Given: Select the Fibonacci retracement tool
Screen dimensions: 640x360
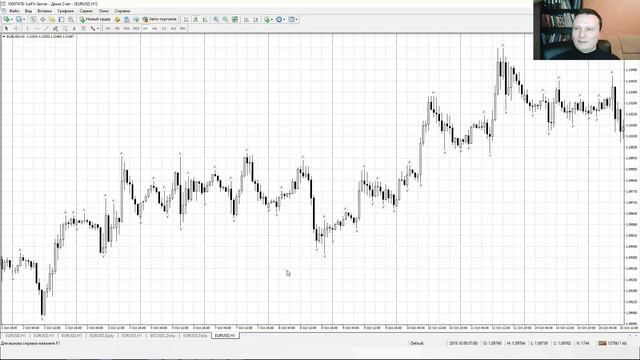Looking at the screenshot, I should tap(64, 28).
